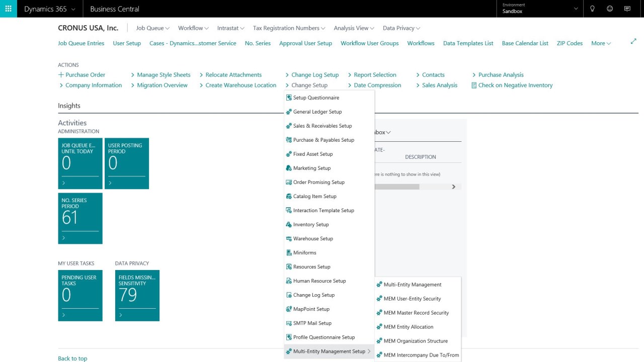Click Back to top link
Screen dimensions: 644x362
coord(72,358)
